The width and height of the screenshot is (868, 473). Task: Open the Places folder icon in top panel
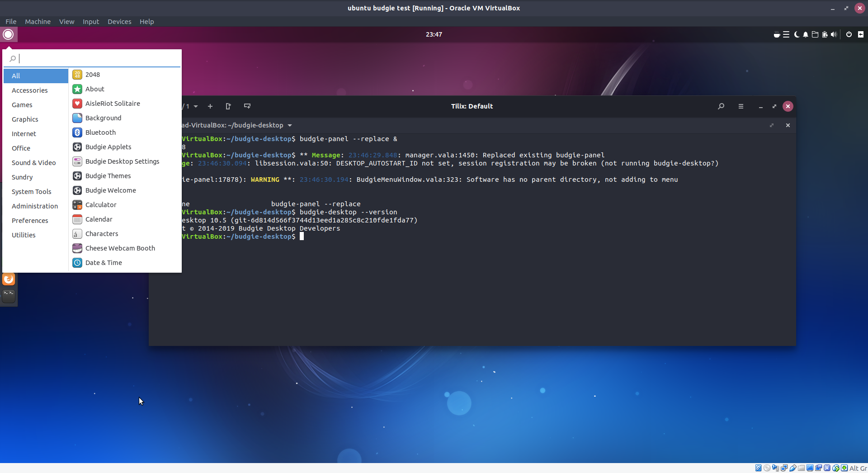[815, 34]
